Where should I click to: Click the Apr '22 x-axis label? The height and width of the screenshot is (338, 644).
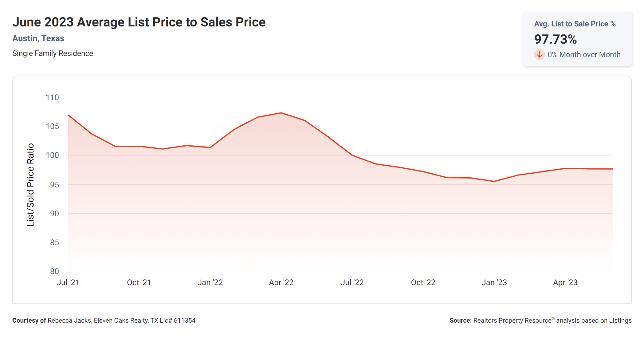[x=281, y=282]
